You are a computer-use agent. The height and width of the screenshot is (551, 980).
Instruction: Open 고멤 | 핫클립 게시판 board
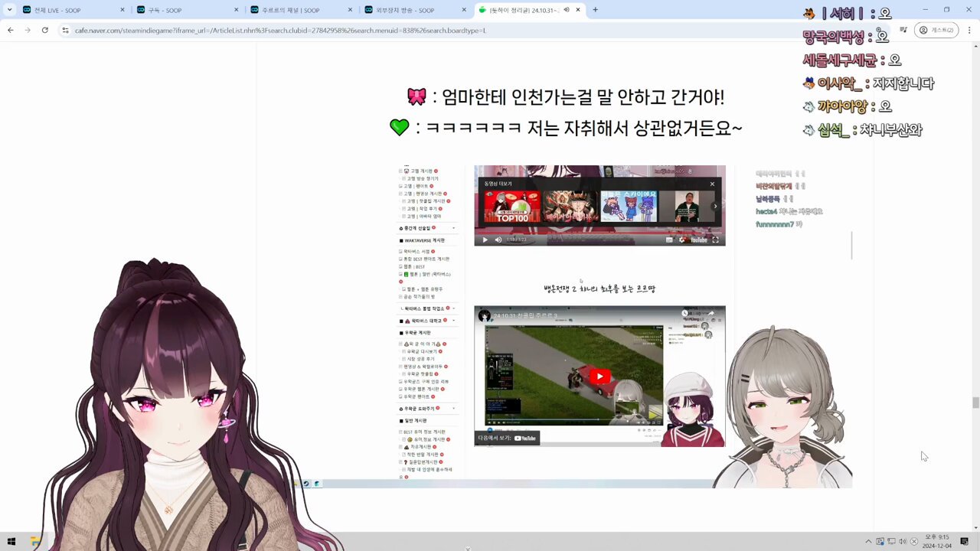coord(427,201)
